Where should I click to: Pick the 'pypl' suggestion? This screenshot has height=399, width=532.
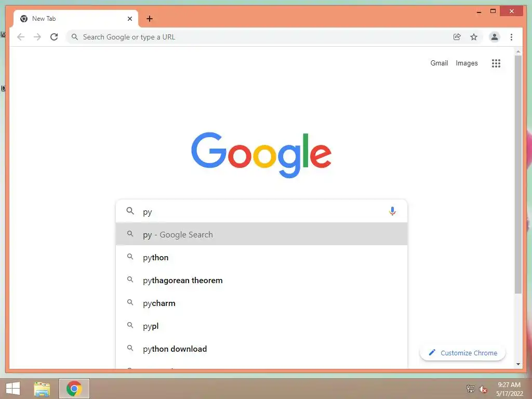pyautogui.click(x=261, y=326)
